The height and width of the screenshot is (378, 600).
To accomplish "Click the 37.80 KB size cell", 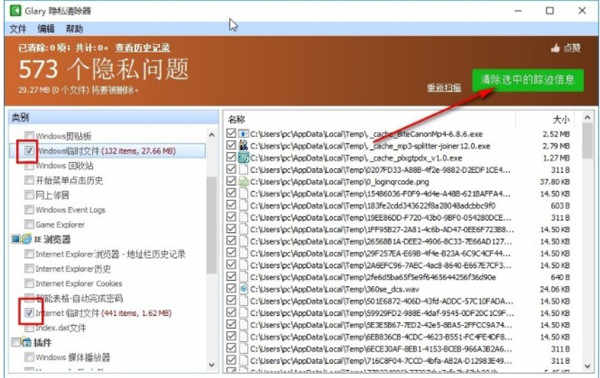I will tap(555, 182).
